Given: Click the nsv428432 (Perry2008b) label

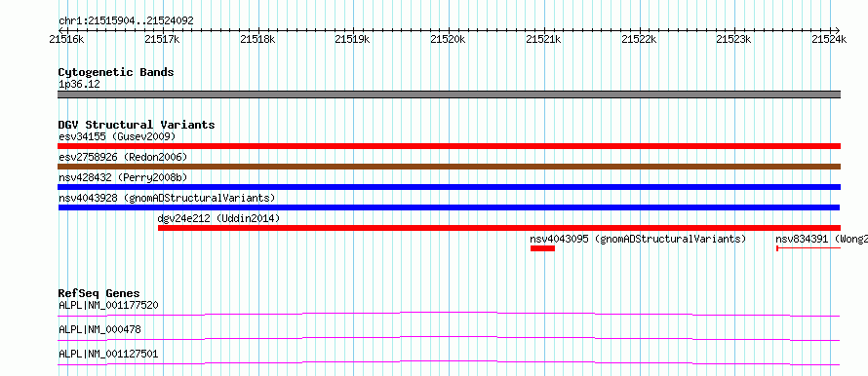Looking at the screenshot, I should tap(123, 177).
